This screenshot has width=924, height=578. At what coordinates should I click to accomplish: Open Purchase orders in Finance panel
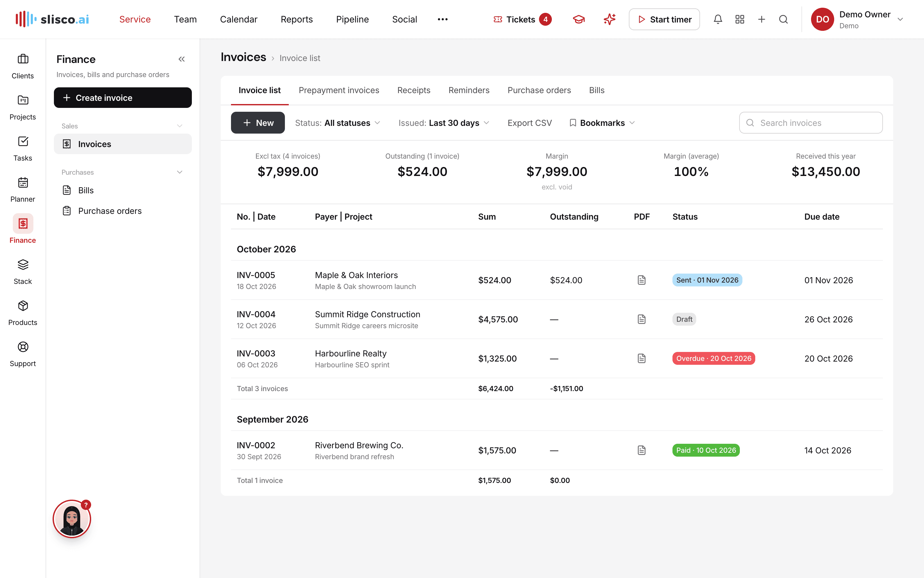(123, 211)
